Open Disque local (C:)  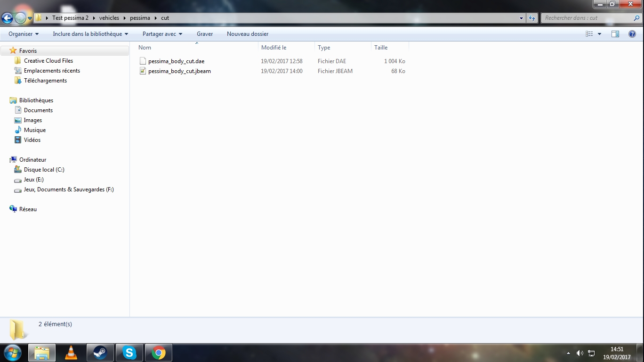click(x=44, y=170)
